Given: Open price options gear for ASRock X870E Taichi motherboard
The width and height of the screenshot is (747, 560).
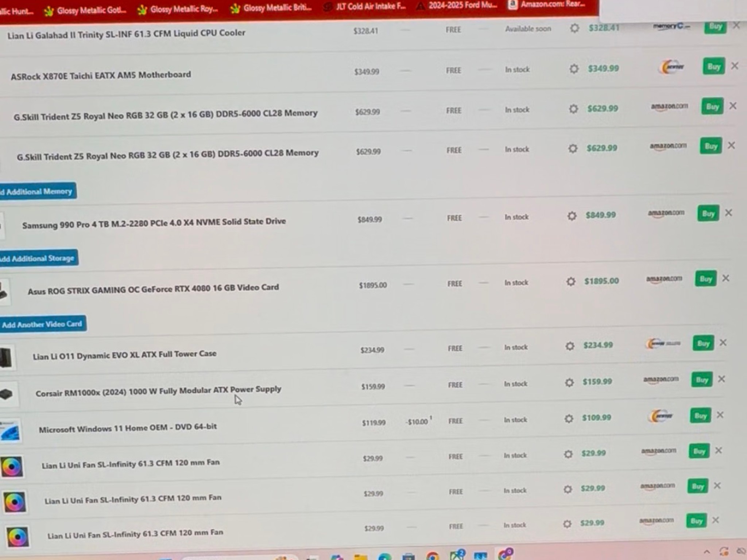Looking at the screenshot, I should tap(574, 69).
